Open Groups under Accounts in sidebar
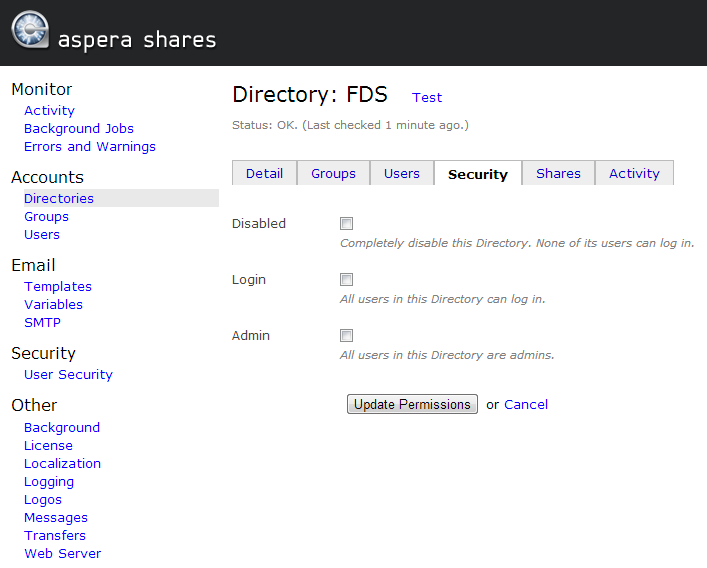 click(46, 216)
